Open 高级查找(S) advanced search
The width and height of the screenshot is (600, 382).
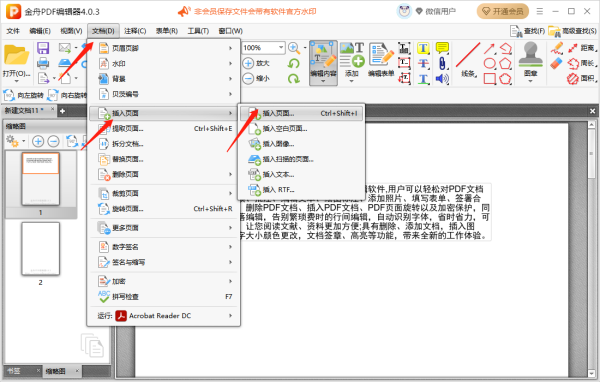(x=572, y=31)
